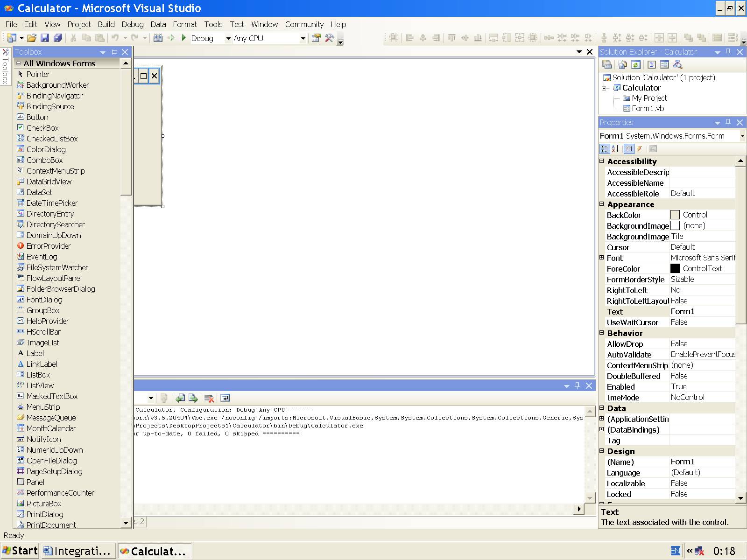This screenshot has width=747, height=560.
Task: Open the Community menu
Action: point(304,24)
